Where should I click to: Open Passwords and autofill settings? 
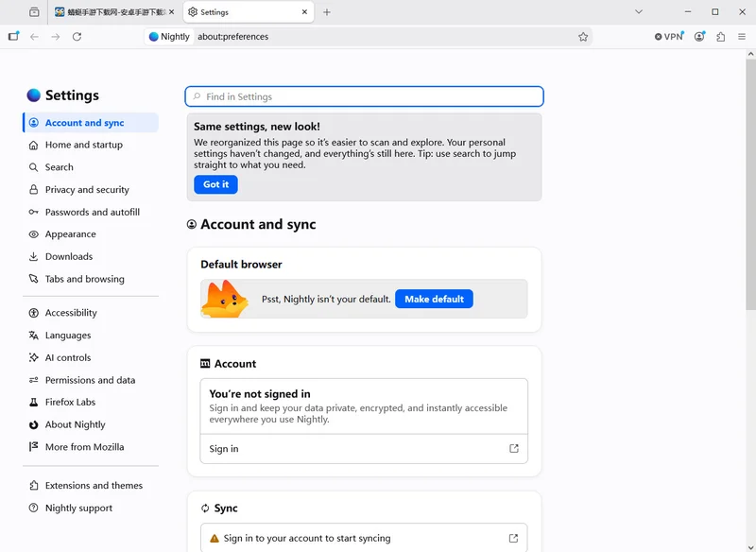(x=91, y=212)
